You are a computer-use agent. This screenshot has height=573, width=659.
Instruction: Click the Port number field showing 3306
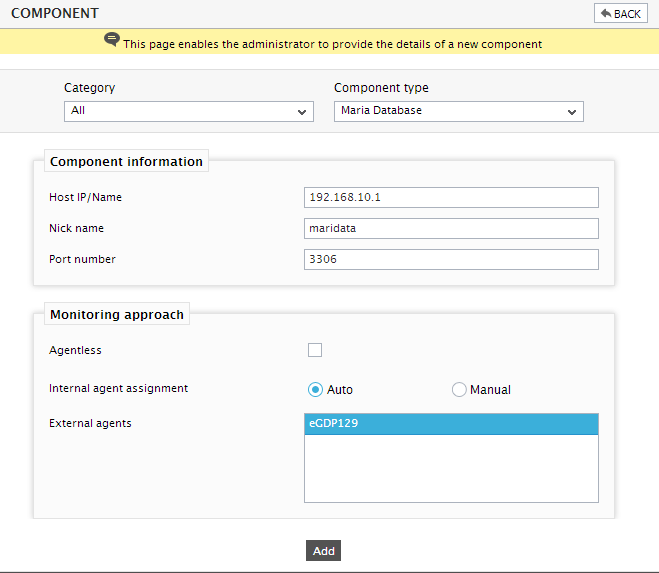click(x=451, y=259)
